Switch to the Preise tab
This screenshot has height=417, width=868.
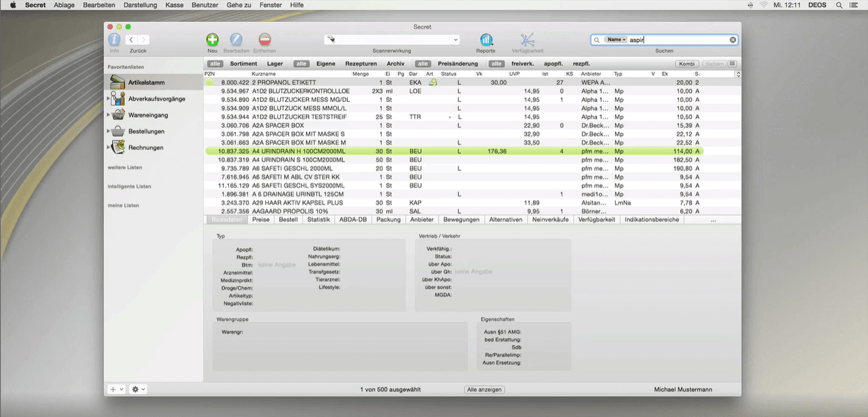click(x=260, y=219)
